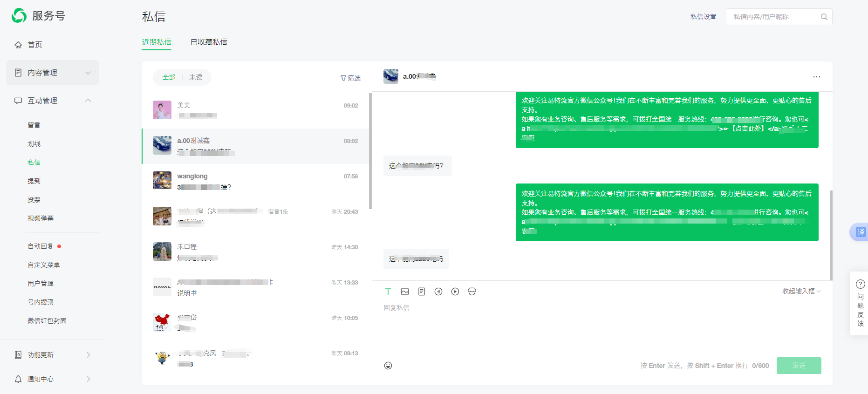
Task: Open the more options ellipsis menu
Action: (x=817, y=77)
